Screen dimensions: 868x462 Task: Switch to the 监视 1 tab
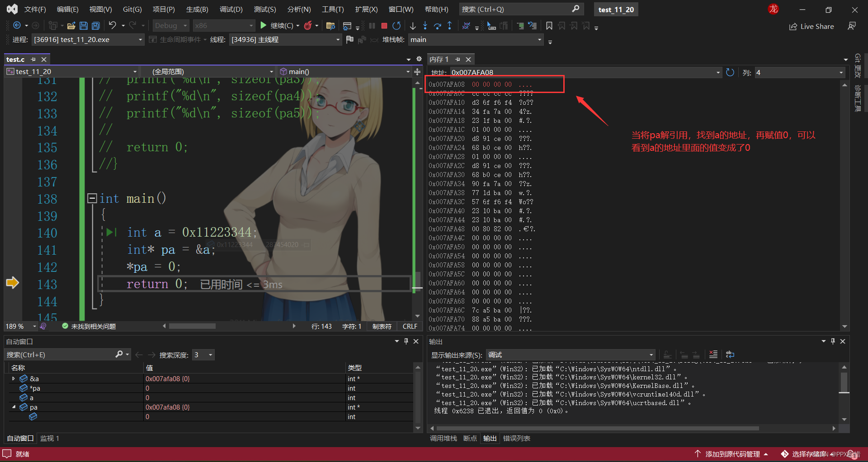50,438
